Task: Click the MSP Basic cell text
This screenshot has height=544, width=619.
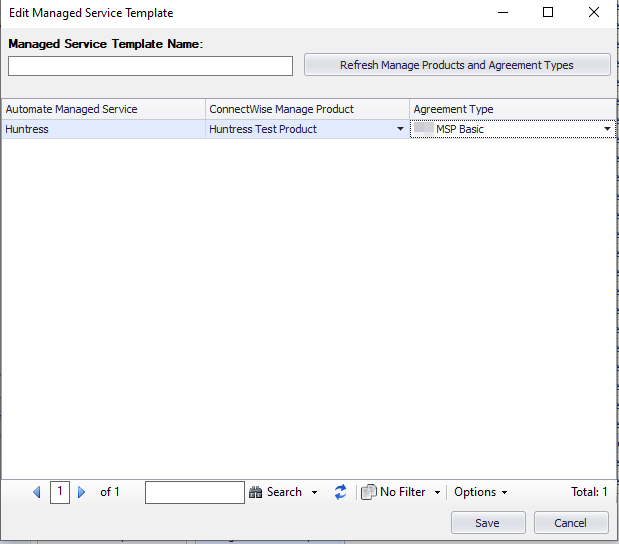Action: pyautogui.click(x=460, y=129)
